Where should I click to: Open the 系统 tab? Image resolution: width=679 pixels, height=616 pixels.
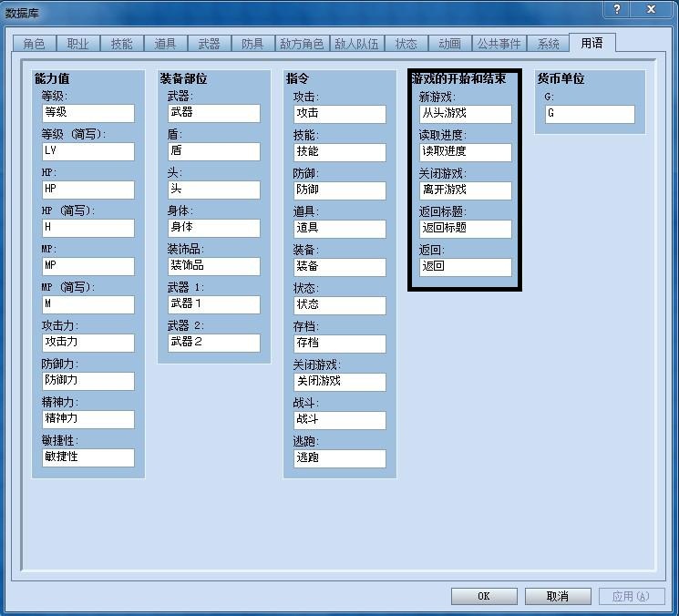click(549, 44)
